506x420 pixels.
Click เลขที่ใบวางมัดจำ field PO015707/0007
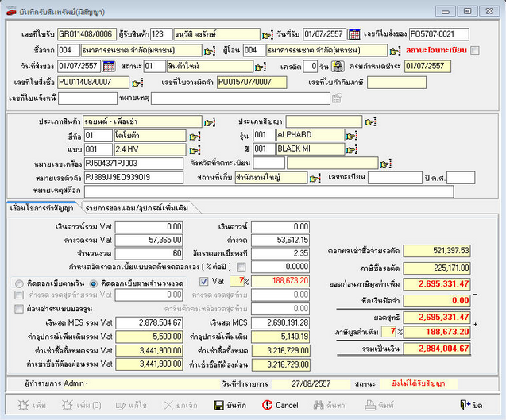tap(252, 83)
